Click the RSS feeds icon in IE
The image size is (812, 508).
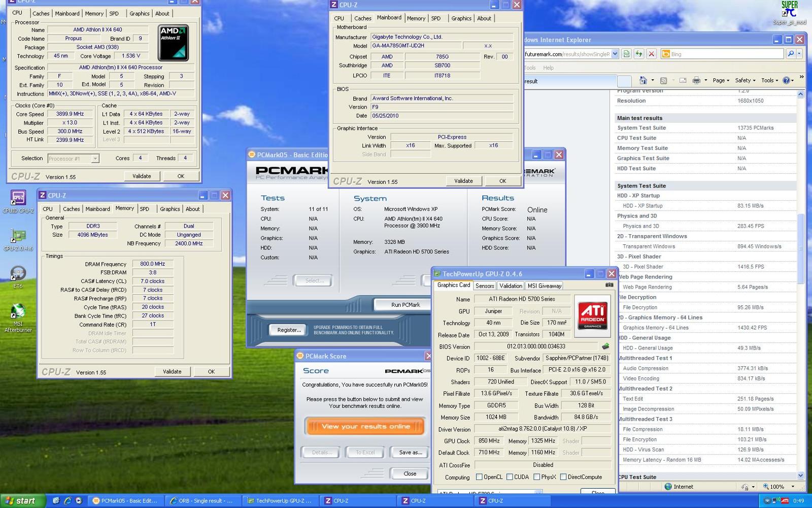coord(663,80)
